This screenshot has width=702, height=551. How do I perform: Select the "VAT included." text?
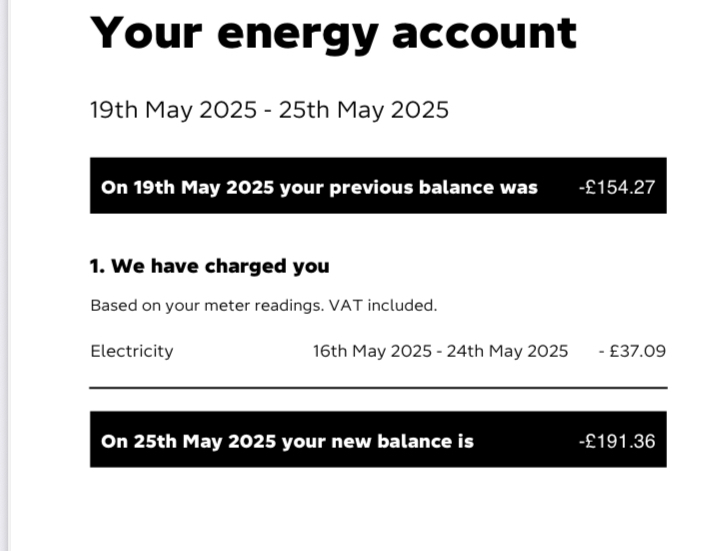pos(383,306)
